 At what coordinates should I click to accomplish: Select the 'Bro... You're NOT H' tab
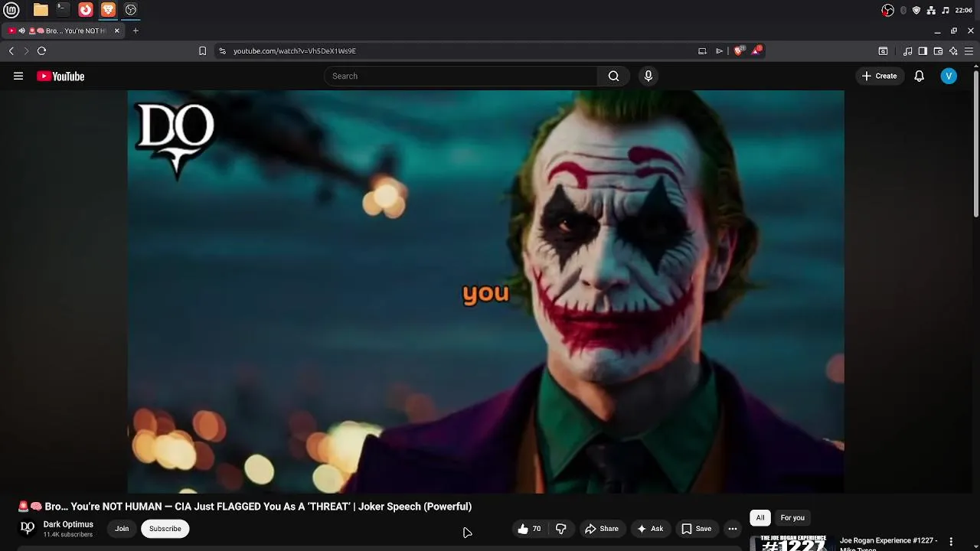click(64, 31)
